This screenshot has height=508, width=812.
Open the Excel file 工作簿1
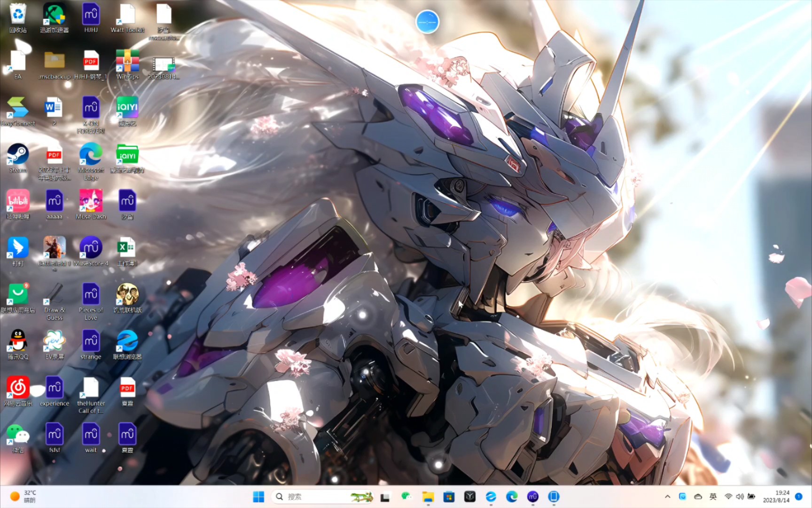pyautogui.click(x=127, y=251)
